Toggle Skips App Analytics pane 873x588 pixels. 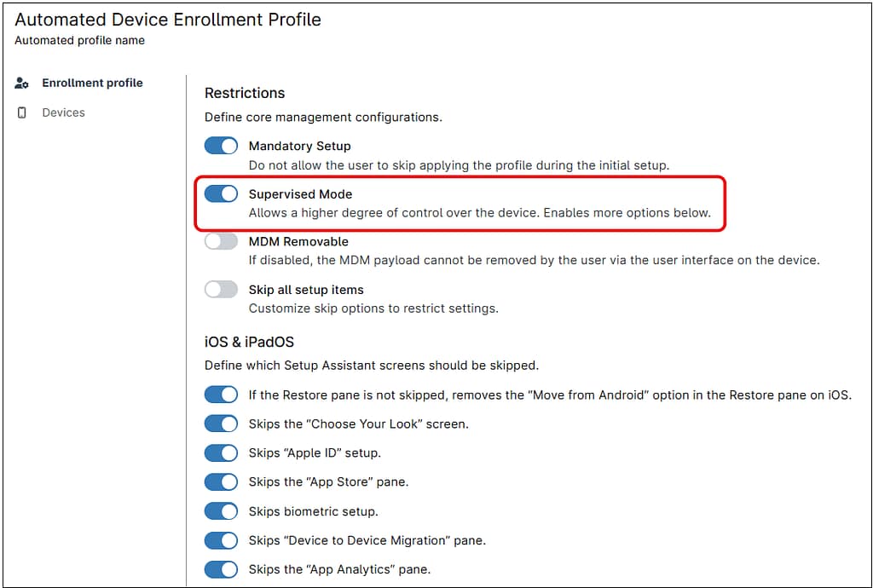tap(221, 569)
